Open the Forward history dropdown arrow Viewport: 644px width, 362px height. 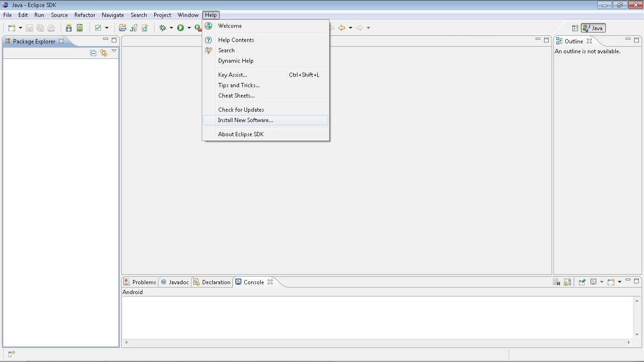368,28
